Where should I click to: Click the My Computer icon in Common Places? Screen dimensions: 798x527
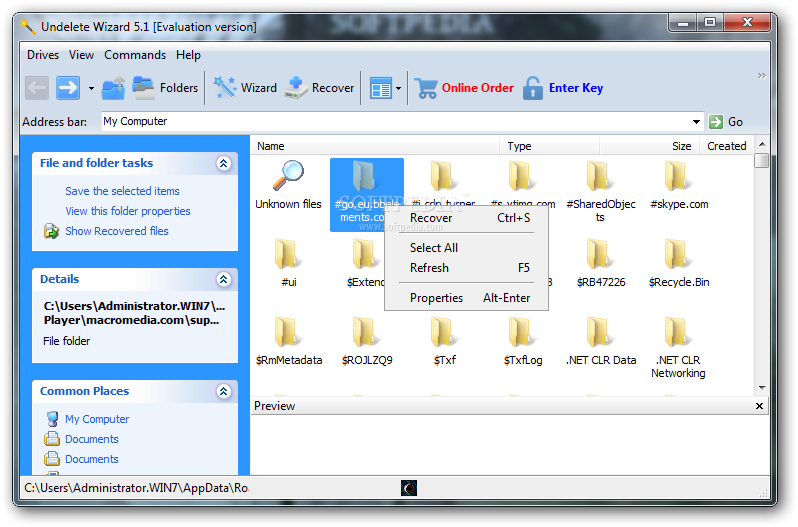click(52, 419)
